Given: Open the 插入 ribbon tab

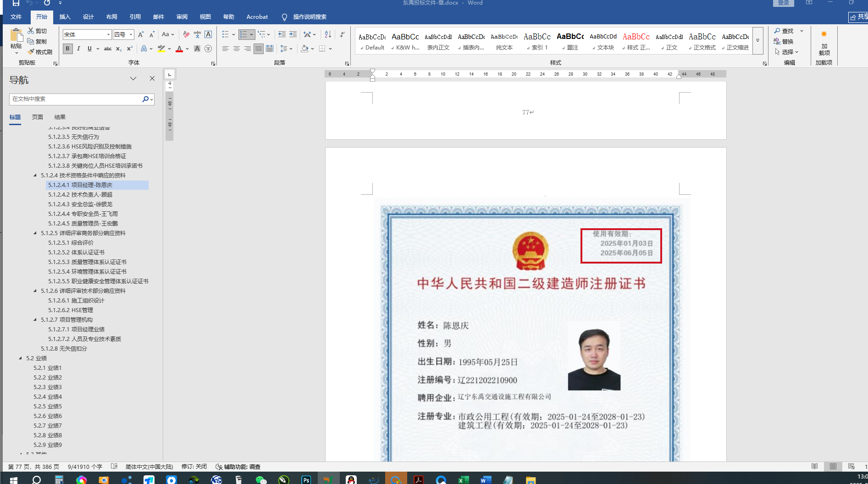Looking at the screenshot, I should tap(65, 17).
